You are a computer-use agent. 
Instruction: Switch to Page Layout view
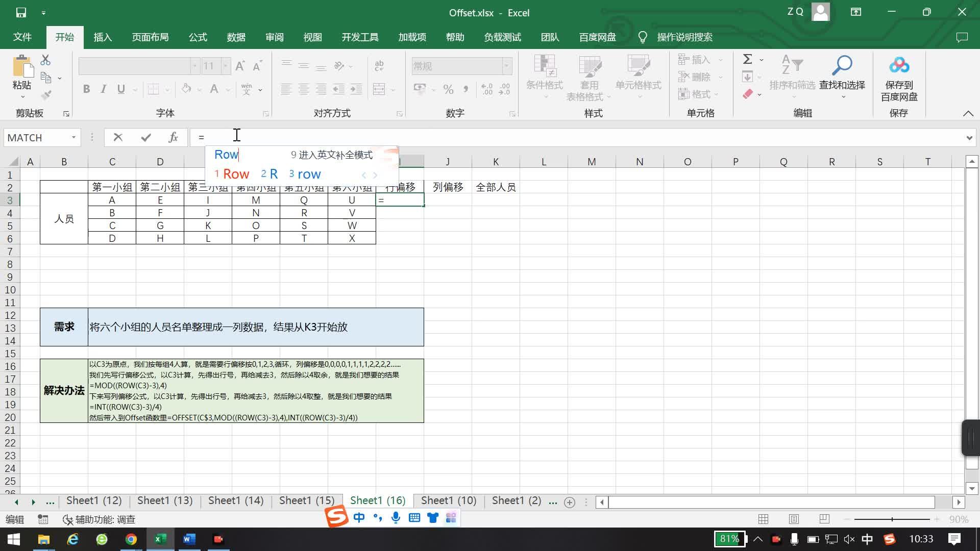[794, 519]
